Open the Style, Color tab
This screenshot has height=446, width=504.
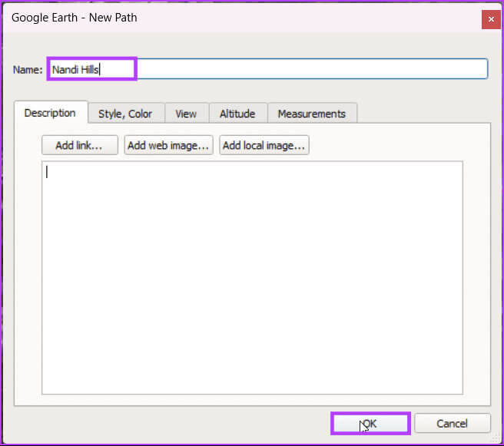[x=126, y=114]
